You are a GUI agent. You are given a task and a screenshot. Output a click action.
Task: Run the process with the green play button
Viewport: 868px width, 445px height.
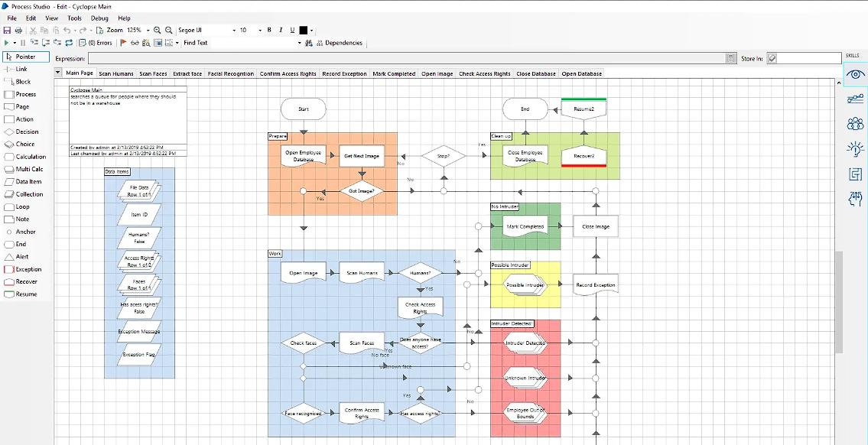(x=7, y=43)
